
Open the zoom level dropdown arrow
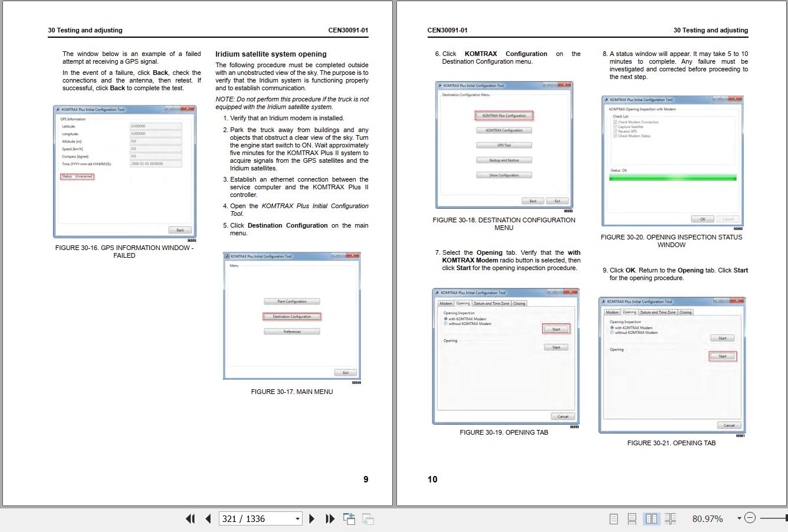(739, 518)
